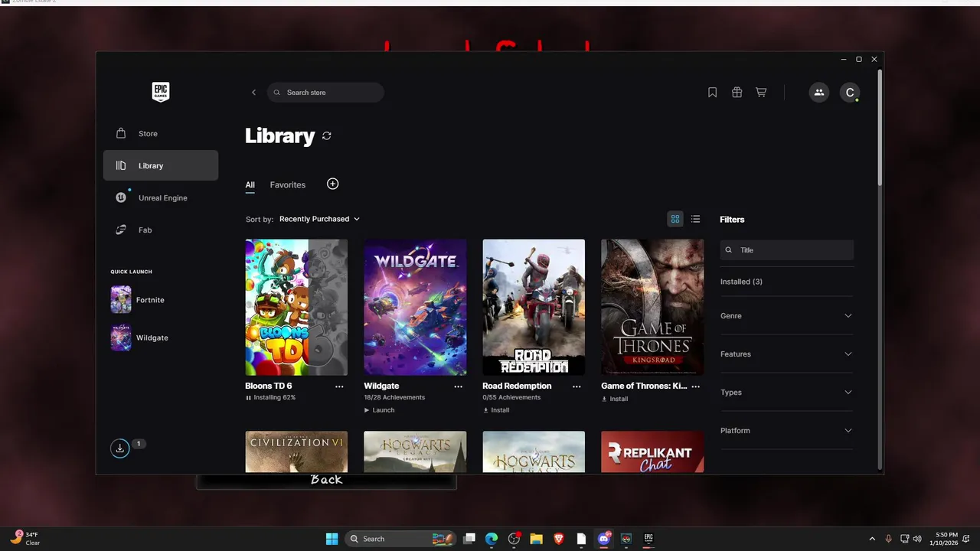This screenshot has width=980, height=551.
Task: Open the downloads manager icon
Action: [x=119, y=448]
